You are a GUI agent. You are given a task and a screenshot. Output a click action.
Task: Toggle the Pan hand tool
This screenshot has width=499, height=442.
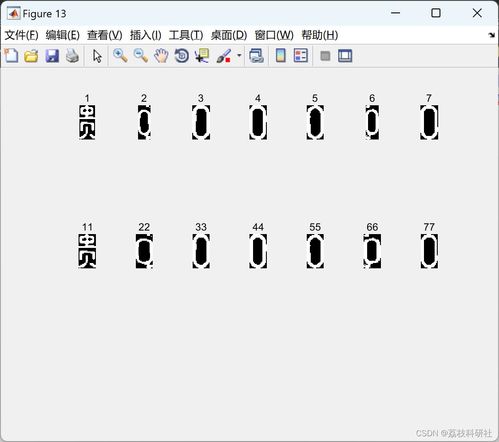coord(161,56)
